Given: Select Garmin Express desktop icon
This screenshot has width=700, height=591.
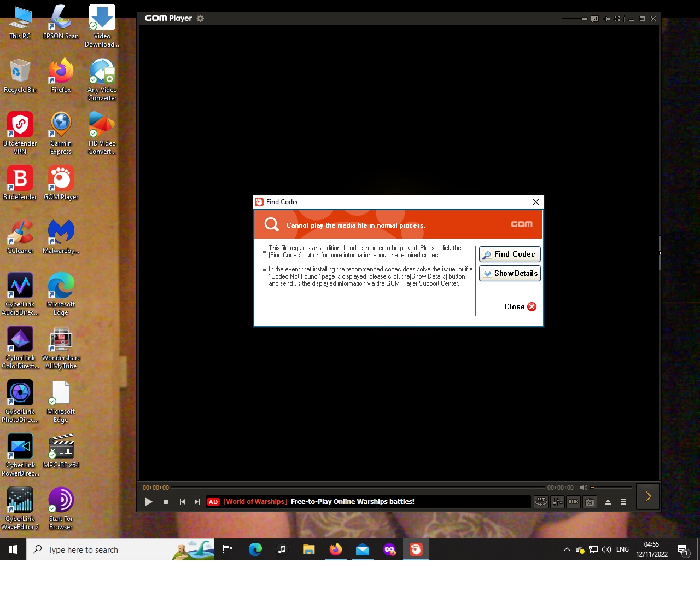Looking at the screenshot, I should pyautogui.click(x=61, y=134).
